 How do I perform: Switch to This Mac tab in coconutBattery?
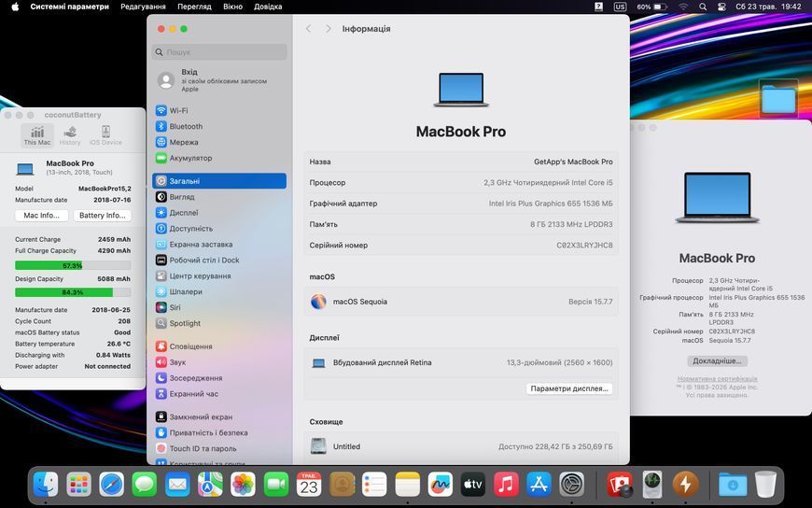click(x=37, y=135)
